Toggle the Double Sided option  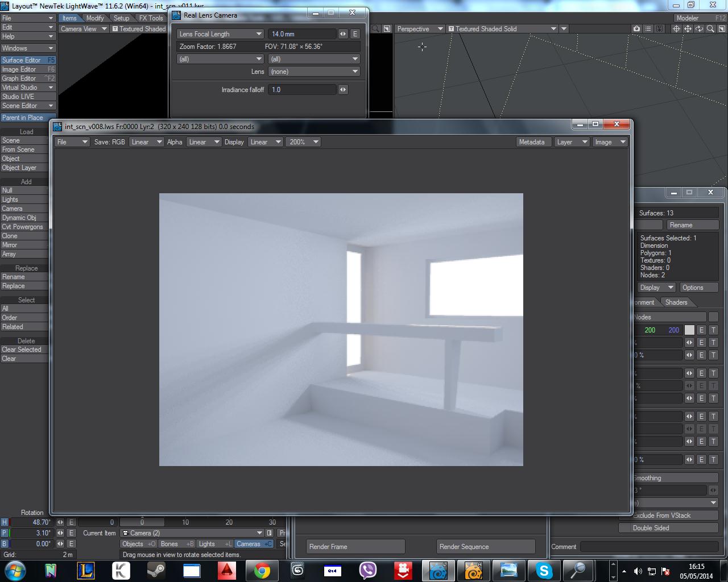point(668,528)
